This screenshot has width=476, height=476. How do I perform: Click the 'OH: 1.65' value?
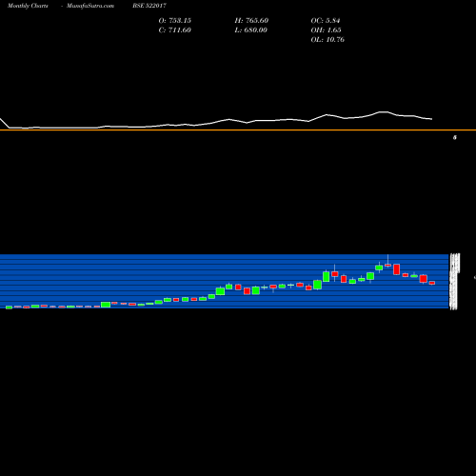326,30
